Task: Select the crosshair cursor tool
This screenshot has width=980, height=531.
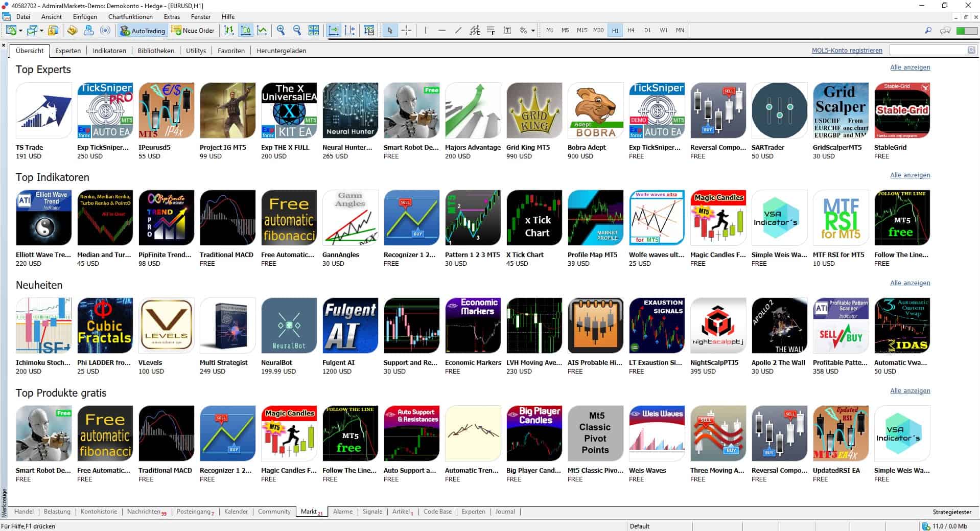Action: click(x=406, y=31)
